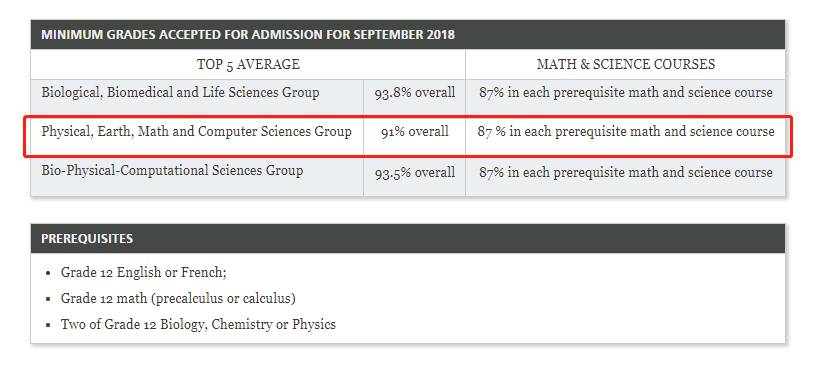Click Two of Grade 12 Biology, Chemistry item
826x372 pixels.
pos(198,324)
